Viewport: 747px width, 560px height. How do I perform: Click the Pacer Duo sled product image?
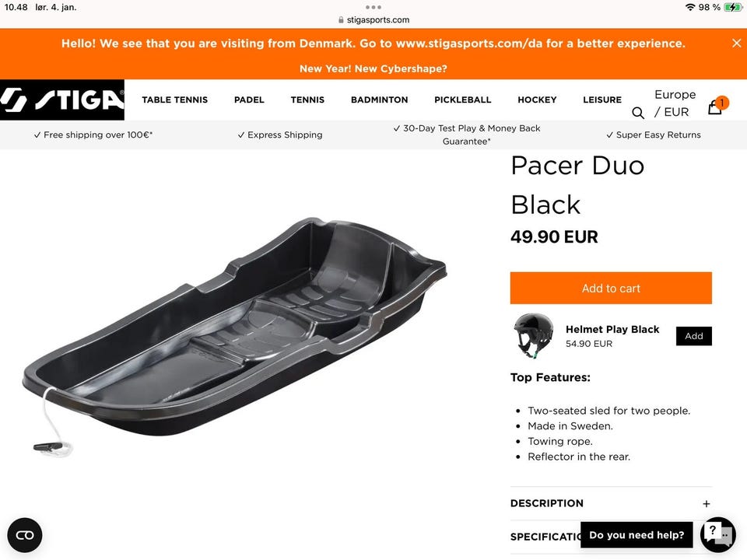[x=234, y=334]
